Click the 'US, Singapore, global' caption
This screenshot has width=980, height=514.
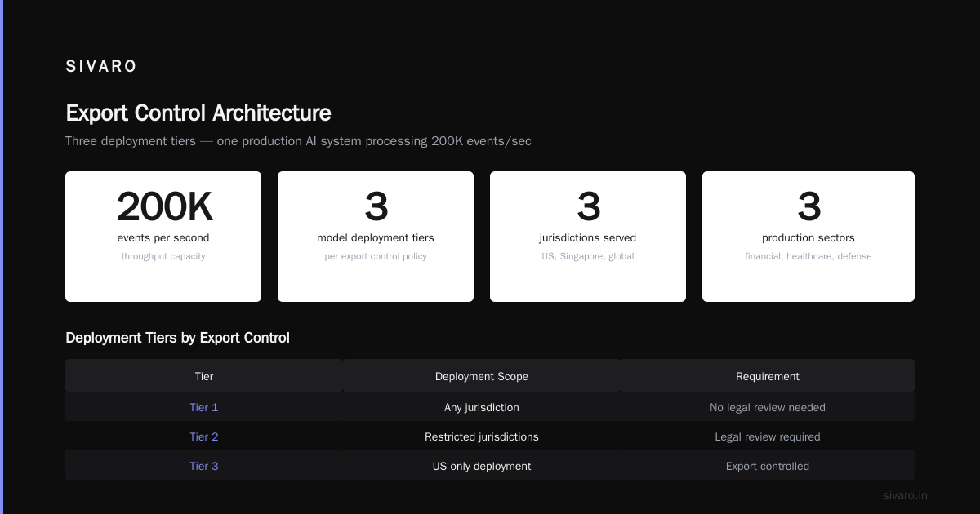click(x=588, y=256)
